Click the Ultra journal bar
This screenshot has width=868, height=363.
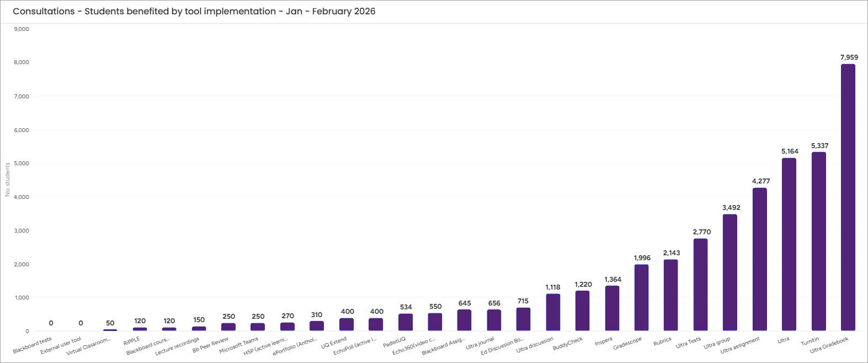[x=494, y=320]
